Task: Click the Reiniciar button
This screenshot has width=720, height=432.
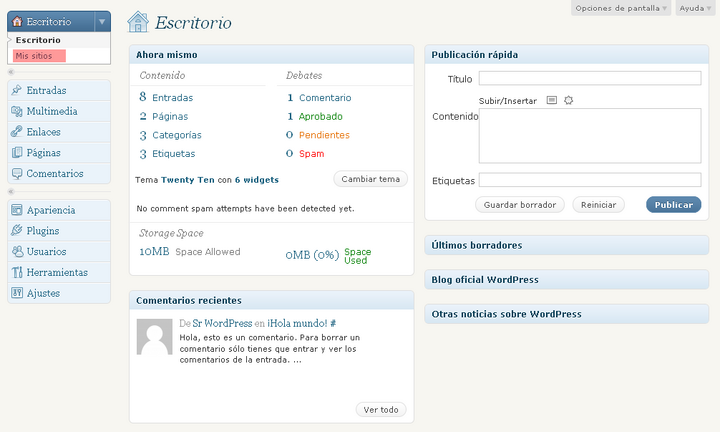Action: click(x=598, y=205)
